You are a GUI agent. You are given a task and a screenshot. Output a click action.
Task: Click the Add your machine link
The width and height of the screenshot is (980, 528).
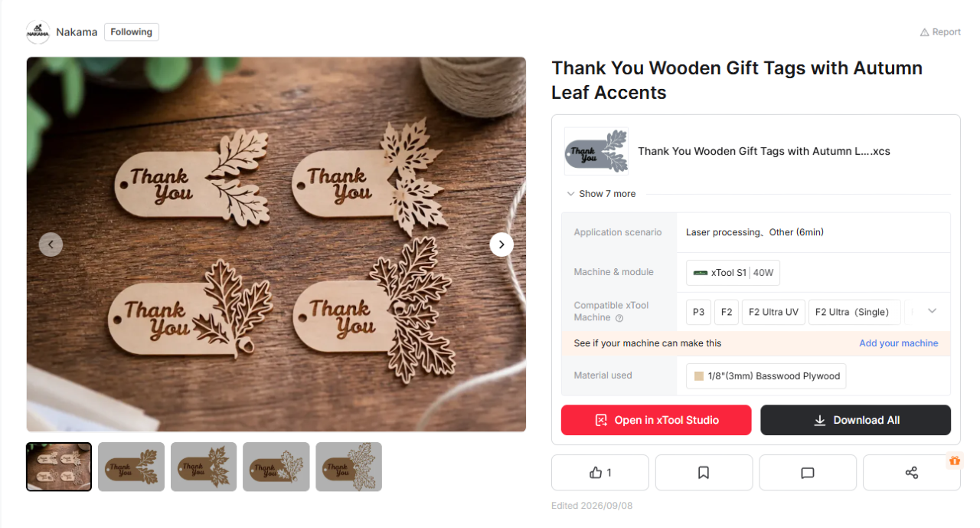coord(898,343)
